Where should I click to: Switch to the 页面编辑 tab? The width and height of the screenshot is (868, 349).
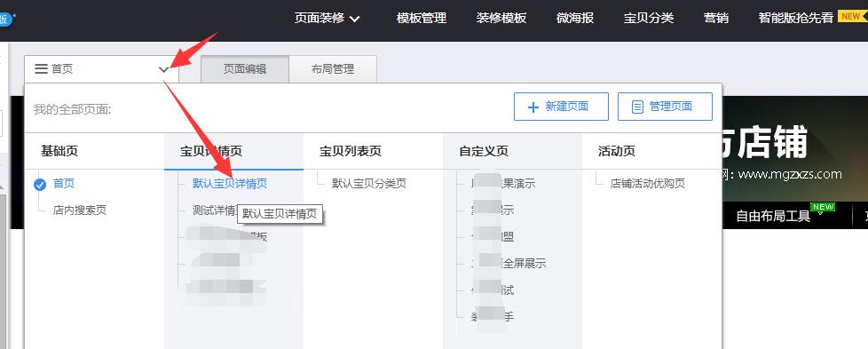click(x=245, y=69)
